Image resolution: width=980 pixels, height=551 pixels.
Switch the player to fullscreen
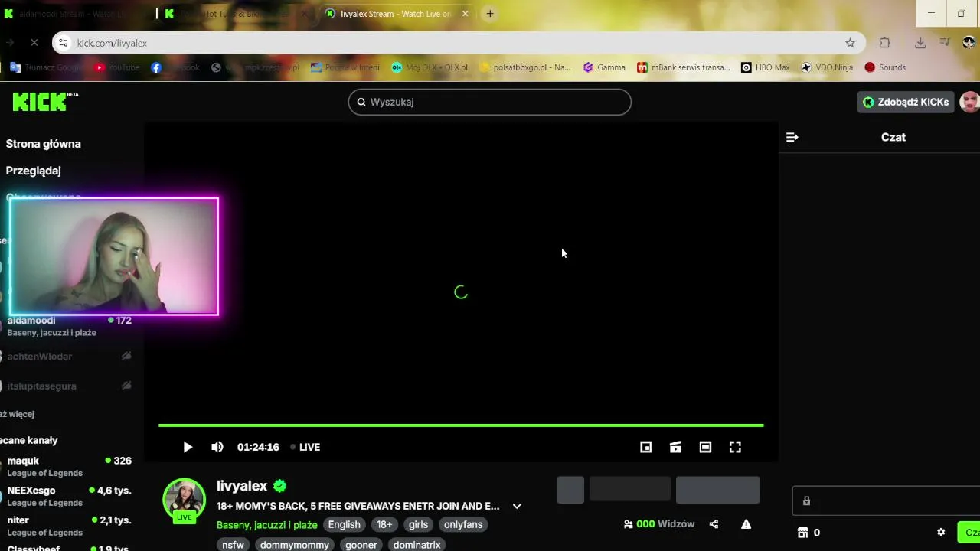point(735,447)
